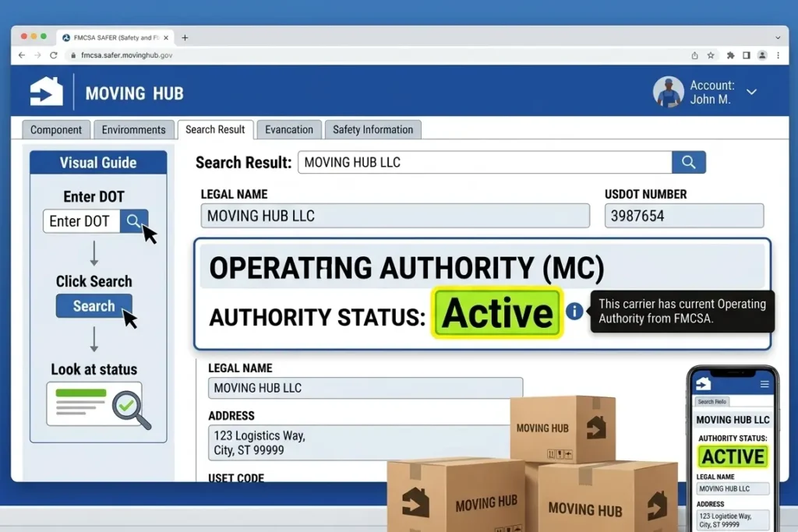Click the lower LEGAL NAME field

(365, 388)
